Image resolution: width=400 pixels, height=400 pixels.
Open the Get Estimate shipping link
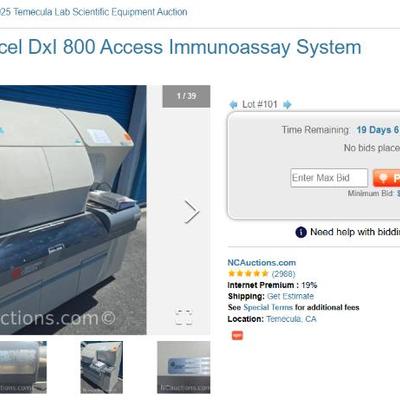pos(290,296)
